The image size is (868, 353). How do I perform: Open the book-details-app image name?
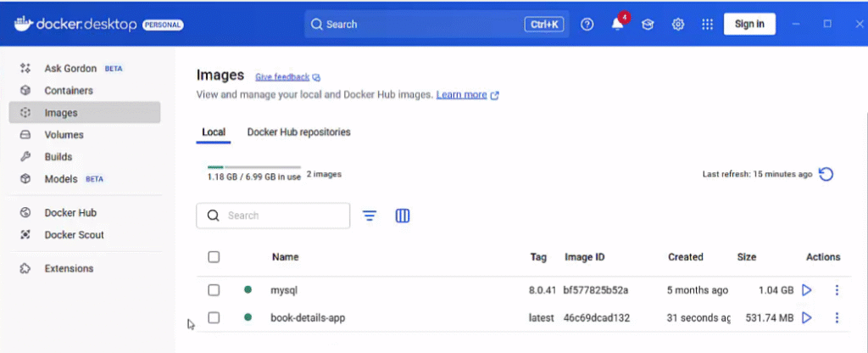pyautogui.click(x=308, y=318)
